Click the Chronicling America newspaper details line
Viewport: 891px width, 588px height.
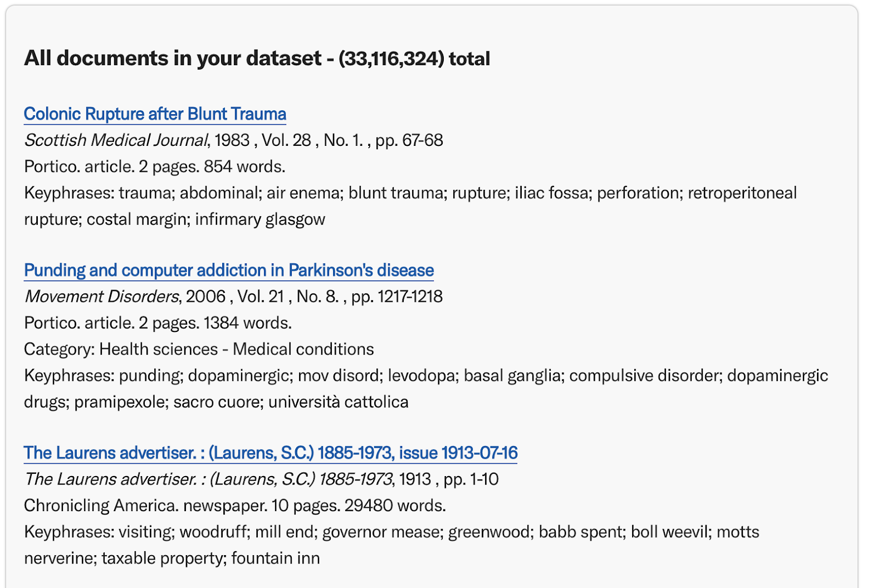(x=235, y=506)
